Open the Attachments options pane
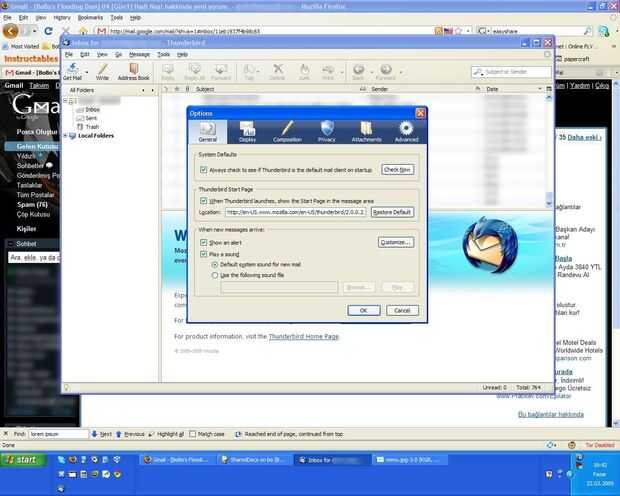620x496 pixels. pyautogui.click(x=367, y=132)
